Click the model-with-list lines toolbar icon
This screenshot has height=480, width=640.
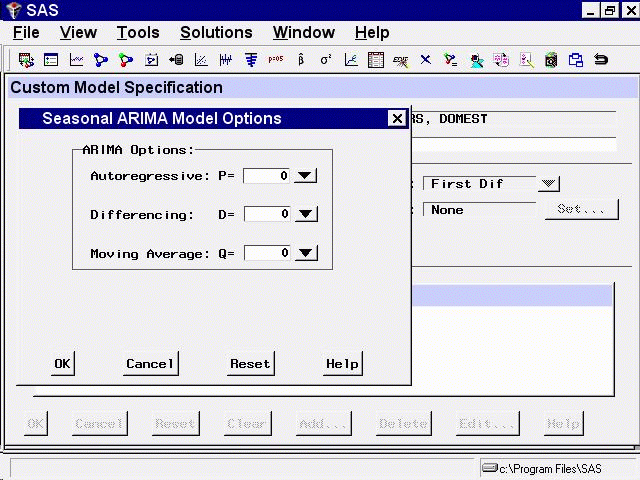[x=451, y=60]
